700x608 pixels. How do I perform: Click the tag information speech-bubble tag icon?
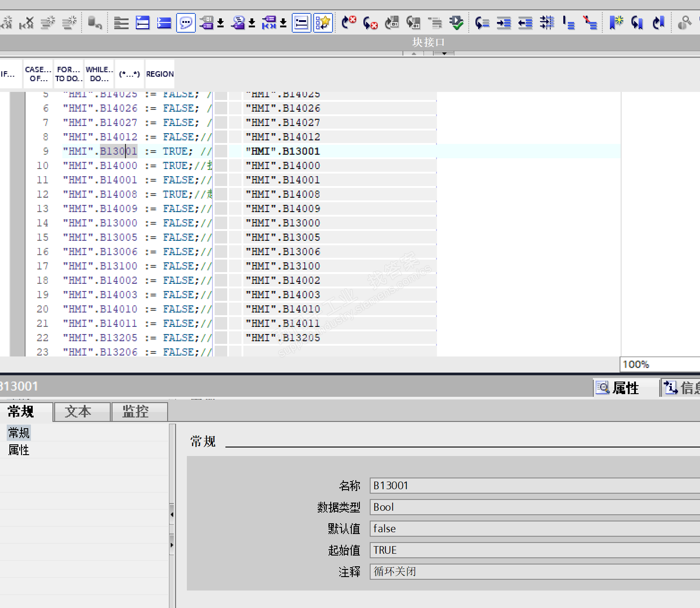point(238,23)
